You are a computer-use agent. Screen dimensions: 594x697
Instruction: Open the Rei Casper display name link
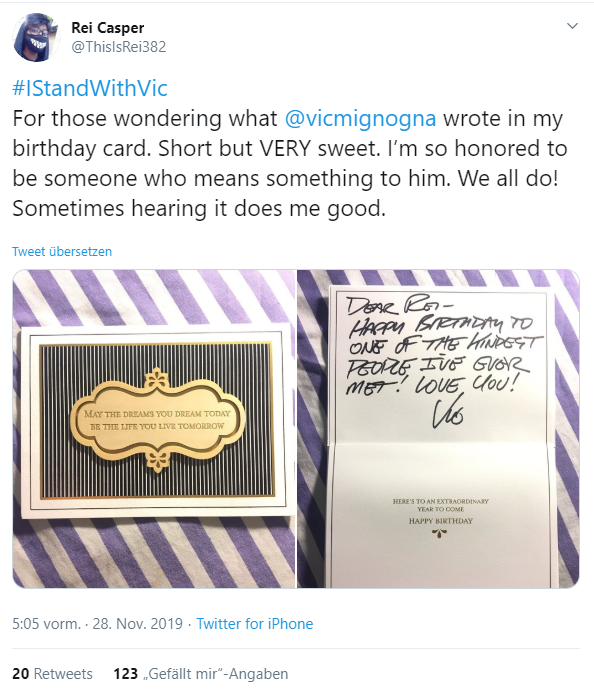pos(108,28)
